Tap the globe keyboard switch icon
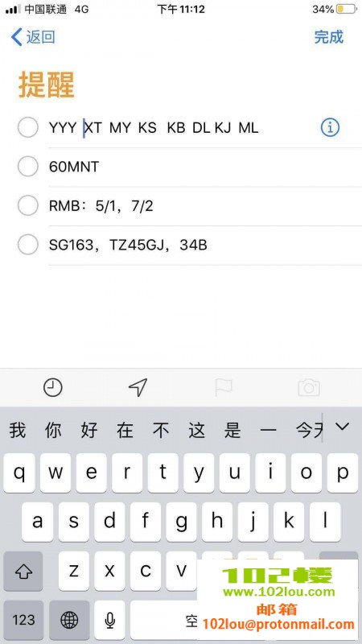Image resolution: width=362 pixels, height=644 pixels. click(x=69, y=620)
